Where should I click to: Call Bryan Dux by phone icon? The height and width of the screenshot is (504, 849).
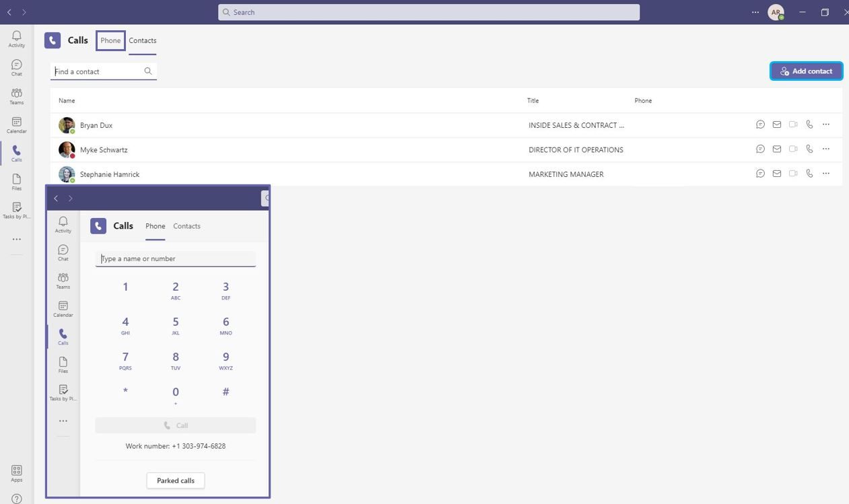coord(809,124)
